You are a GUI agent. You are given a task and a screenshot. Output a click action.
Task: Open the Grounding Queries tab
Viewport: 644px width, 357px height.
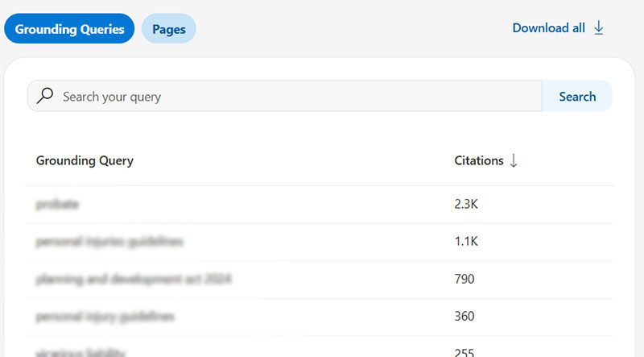click(69, 29)
